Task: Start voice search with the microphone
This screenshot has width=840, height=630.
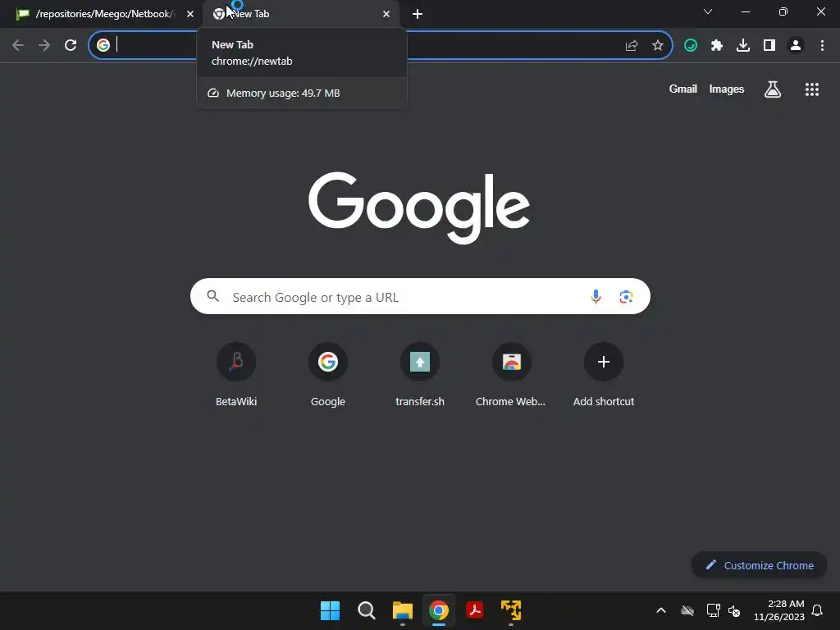Action: point(596,296)
